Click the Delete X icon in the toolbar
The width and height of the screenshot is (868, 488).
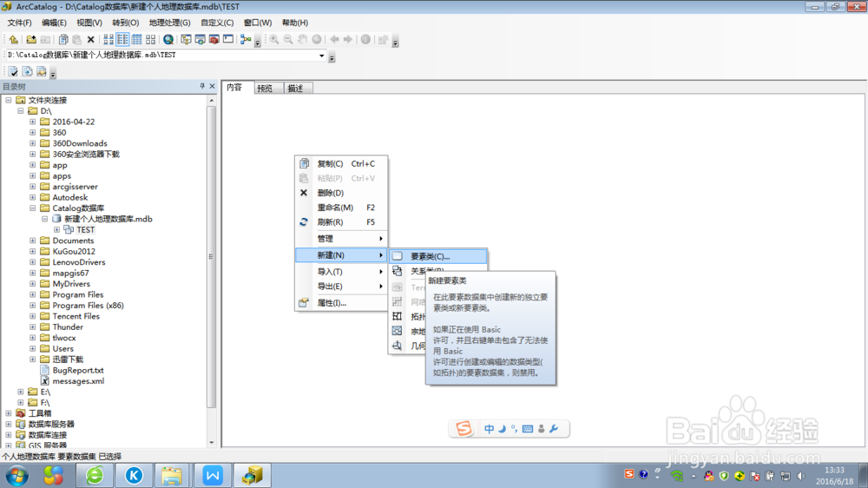pos(91,40)
